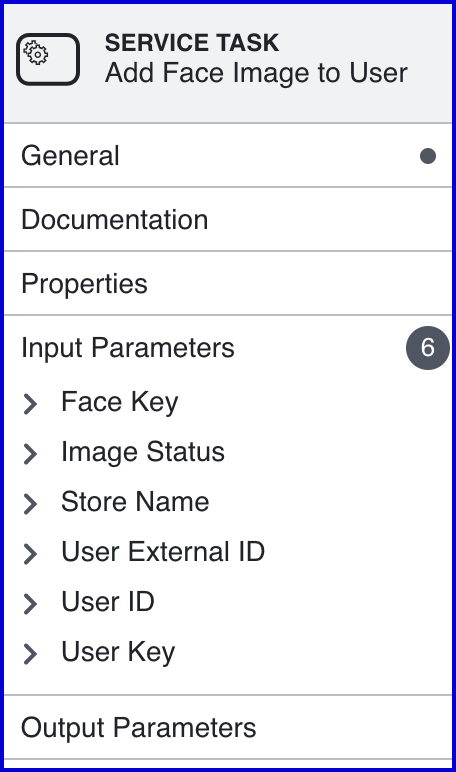456x772 pixels.
Task: Expand the User ID parameter chevron
Action: coord(31,604)
